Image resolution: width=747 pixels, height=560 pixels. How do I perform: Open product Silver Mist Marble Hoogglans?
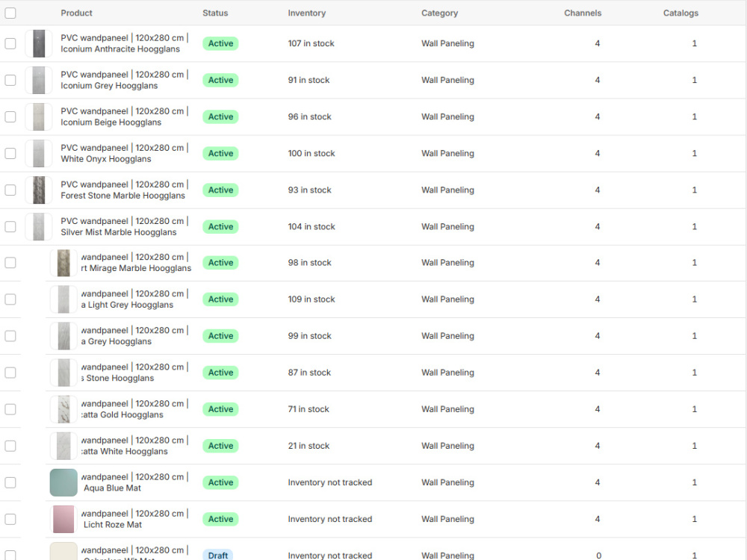(x=124, y=227)
